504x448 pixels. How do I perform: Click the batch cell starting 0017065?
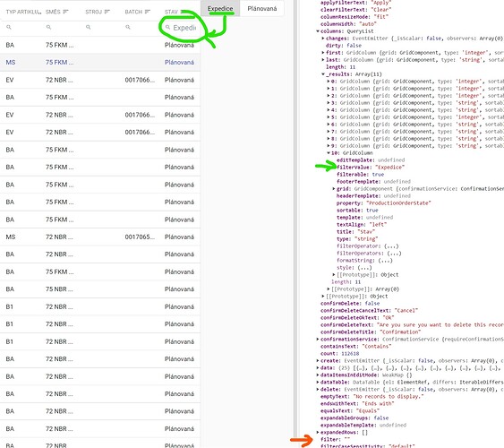pyautogui.click(x=140, y=237)
